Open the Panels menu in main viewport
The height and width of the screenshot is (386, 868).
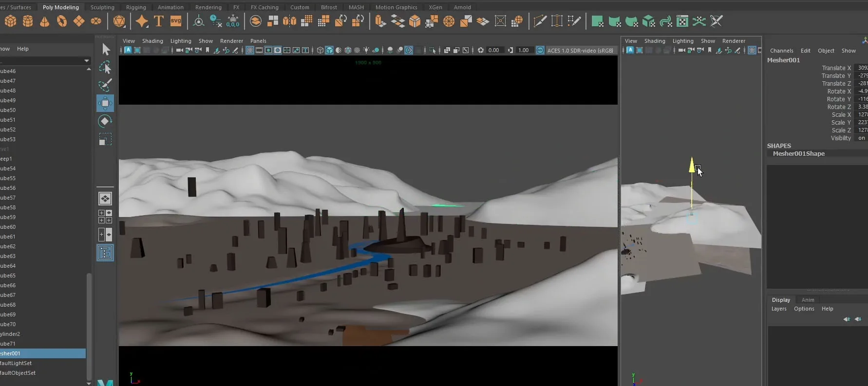(258, 41)
